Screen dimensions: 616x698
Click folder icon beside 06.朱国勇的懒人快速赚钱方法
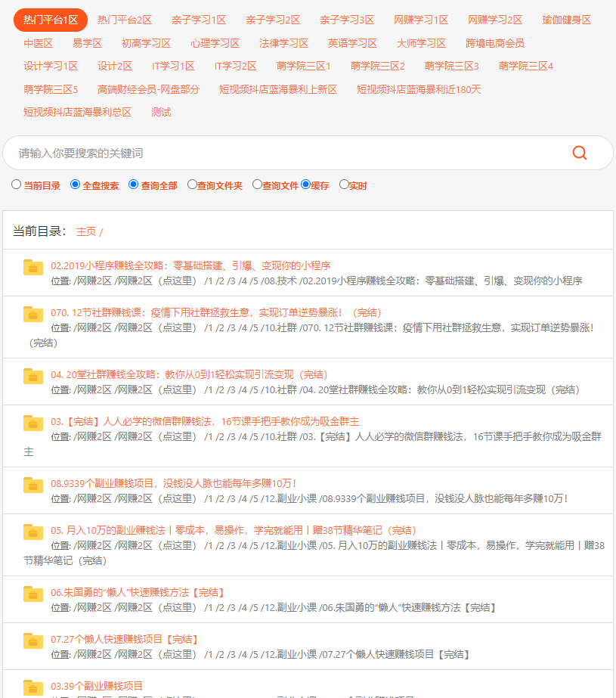click(33, 593)
